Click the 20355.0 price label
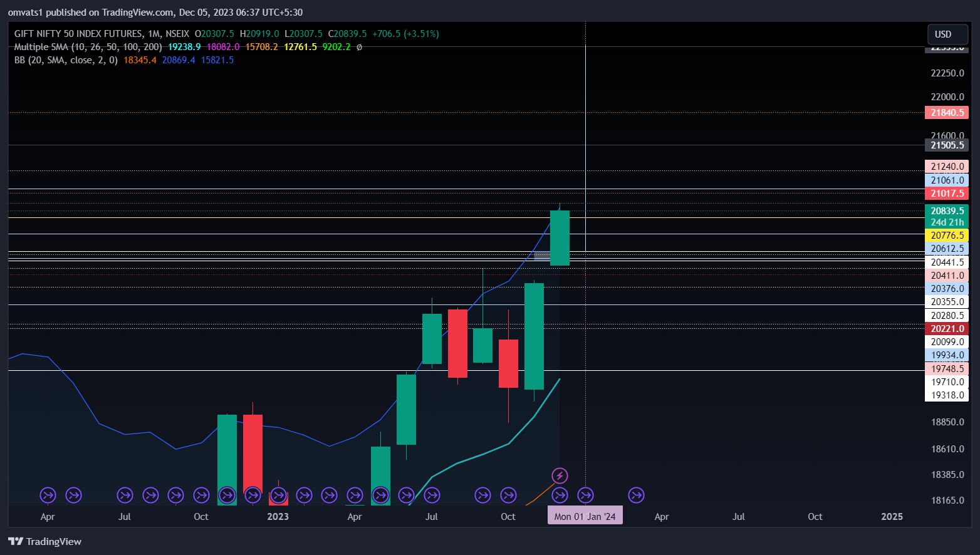 [x=947, y=302]
